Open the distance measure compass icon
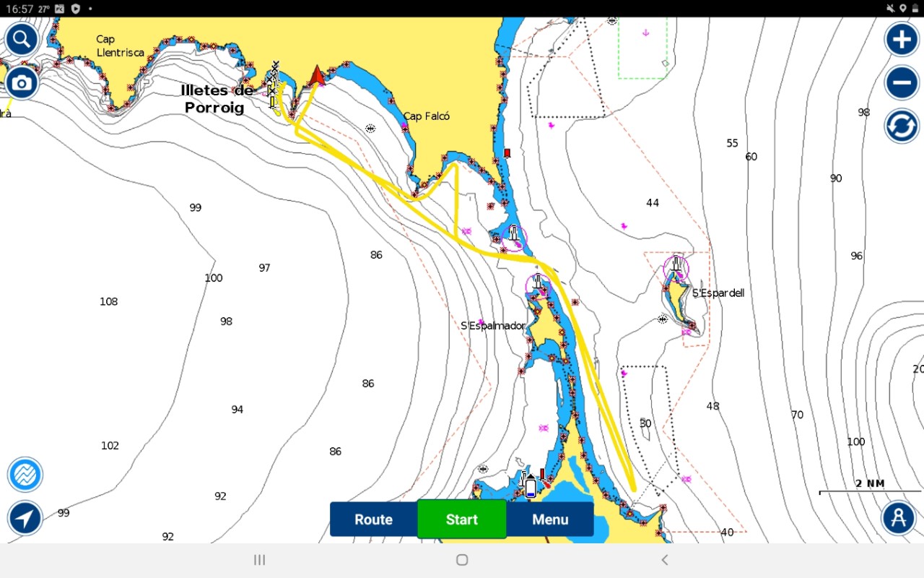The width and height of the screenshot is (924, 578). (899, 517)
